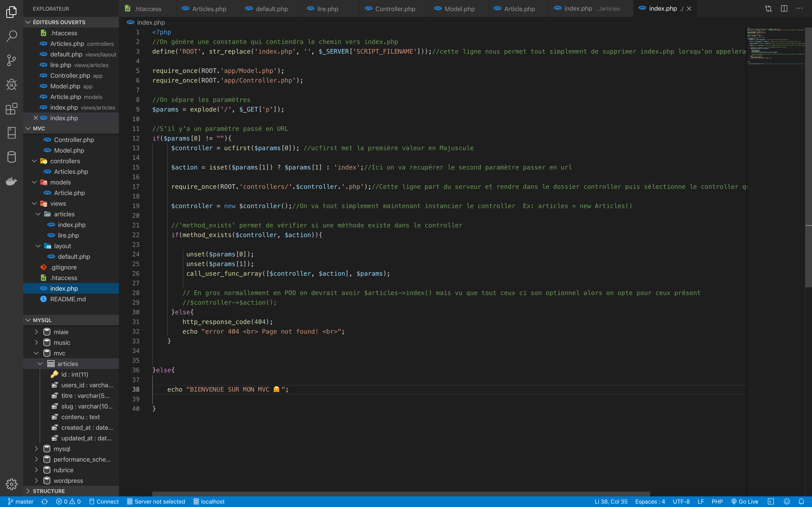Open the database cylinder icon view

[x=11, y=157]
